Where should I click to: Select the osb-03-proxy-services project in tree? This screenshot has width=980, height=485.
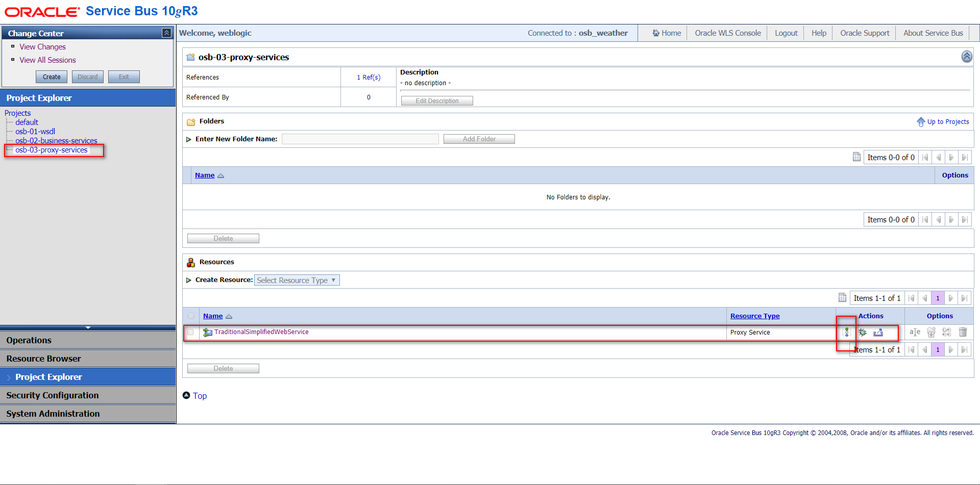51,150
